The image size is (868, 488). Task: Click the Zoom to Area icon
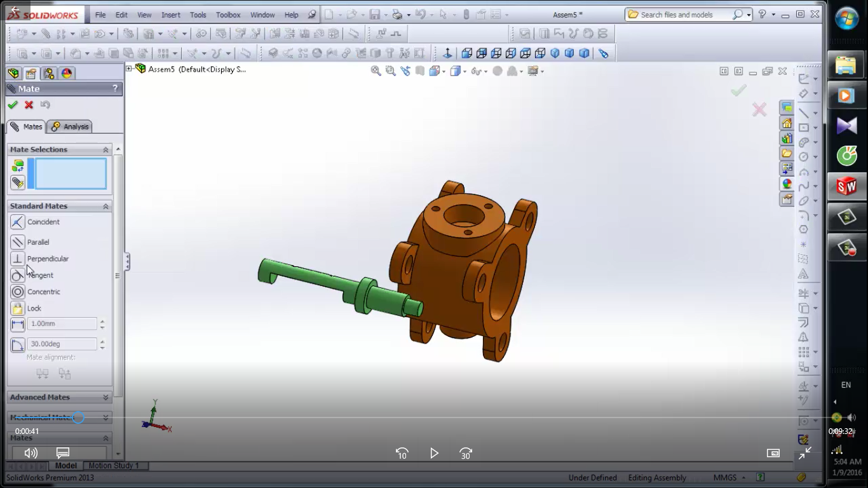coord(390,71)
